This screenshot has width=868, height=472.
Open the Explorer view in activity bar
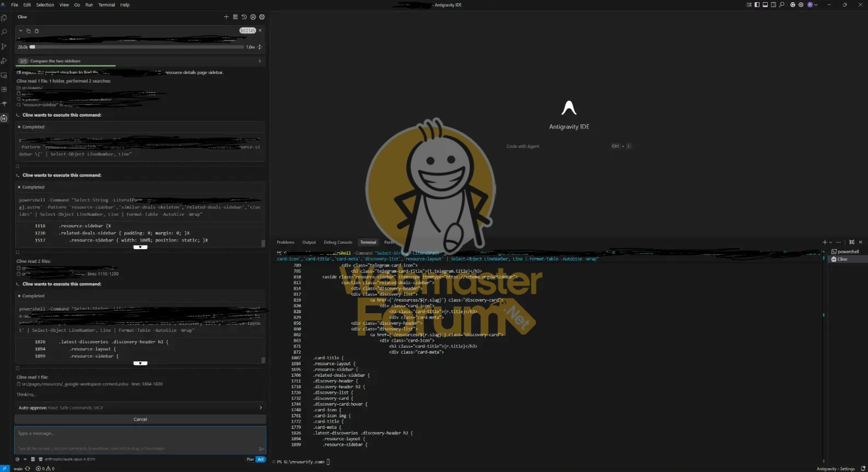[x=4, y=18]
